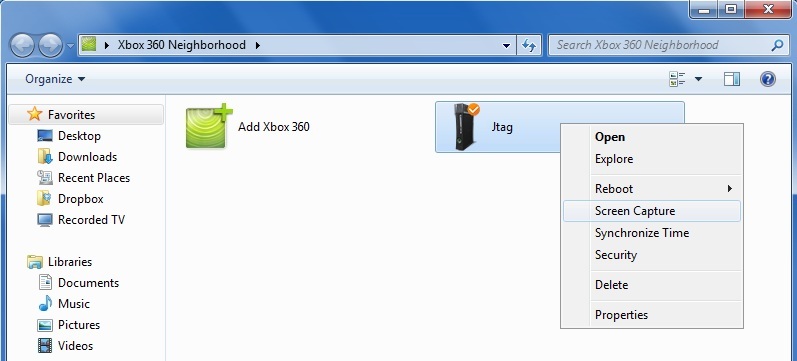
Task: Select the Jtag console icon
Action: 466,127
